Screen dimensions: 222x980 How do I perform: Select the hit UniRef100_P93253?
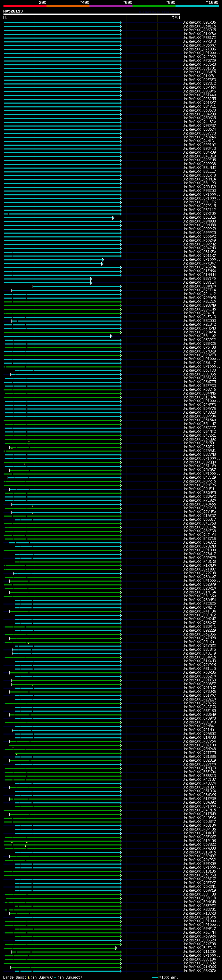point(199,191)
